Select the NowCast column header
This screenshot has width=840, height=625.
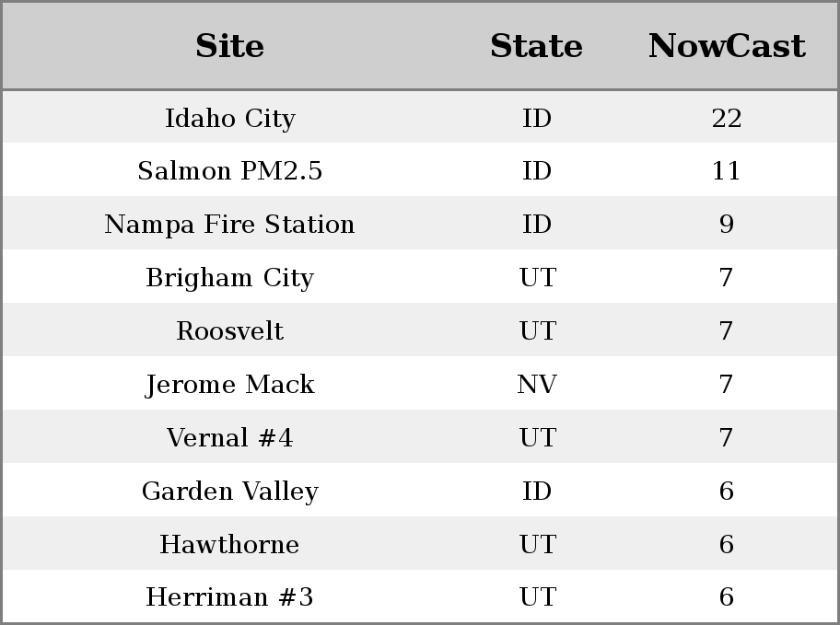pyautogui.click(x=727, y=46)
